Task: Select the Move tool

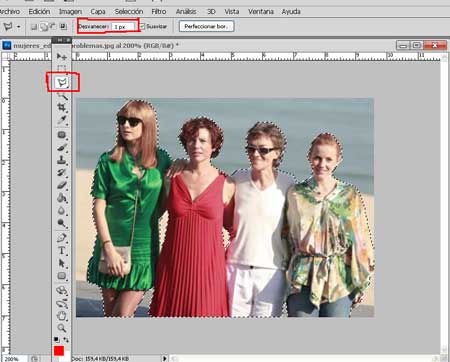Action: point(62,56)
